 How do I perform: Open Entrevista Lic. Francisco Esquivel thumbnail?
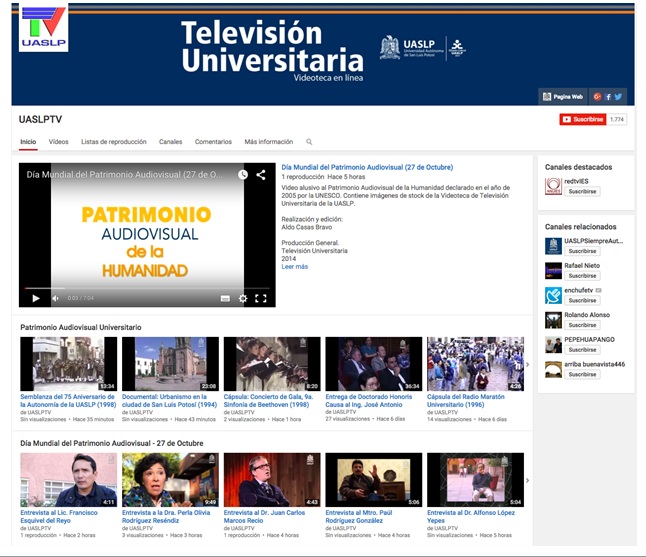coord(69,480)
